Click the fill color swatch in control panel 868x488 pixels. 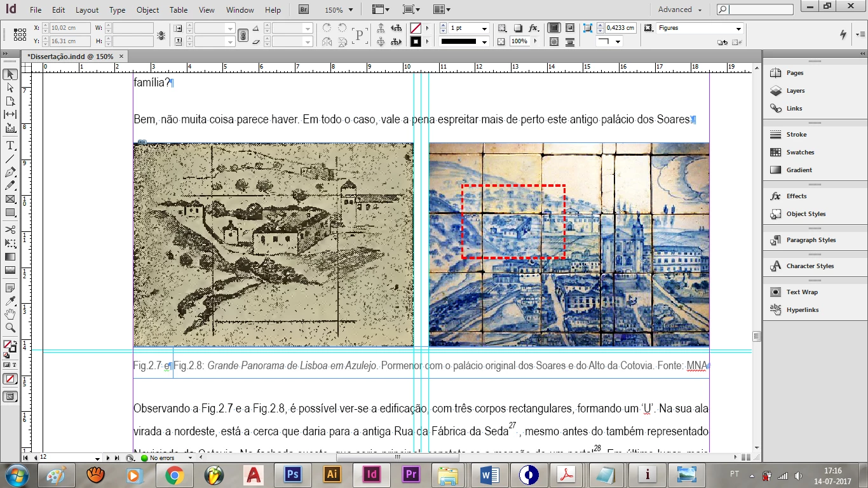[416, 28]
